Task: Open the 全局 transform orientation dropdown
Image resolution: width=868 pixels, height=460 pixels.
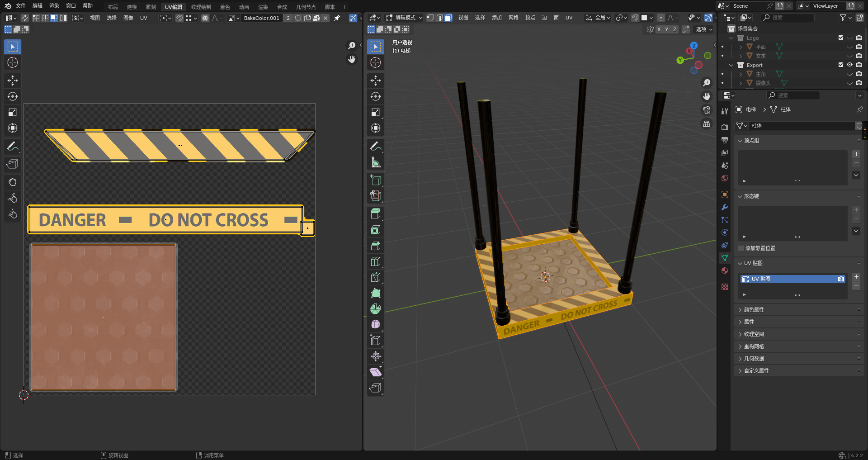Action: tap(598, 18)
